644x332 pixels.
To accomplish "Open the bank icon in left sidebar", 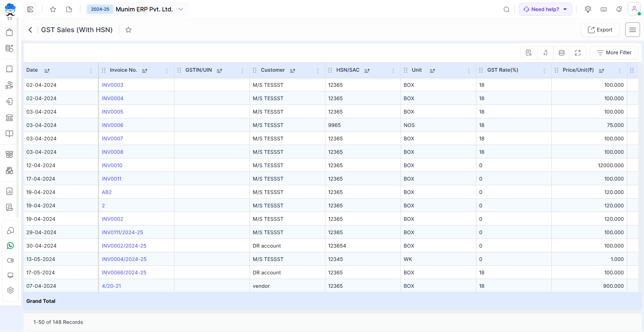I will coord(9,118).
